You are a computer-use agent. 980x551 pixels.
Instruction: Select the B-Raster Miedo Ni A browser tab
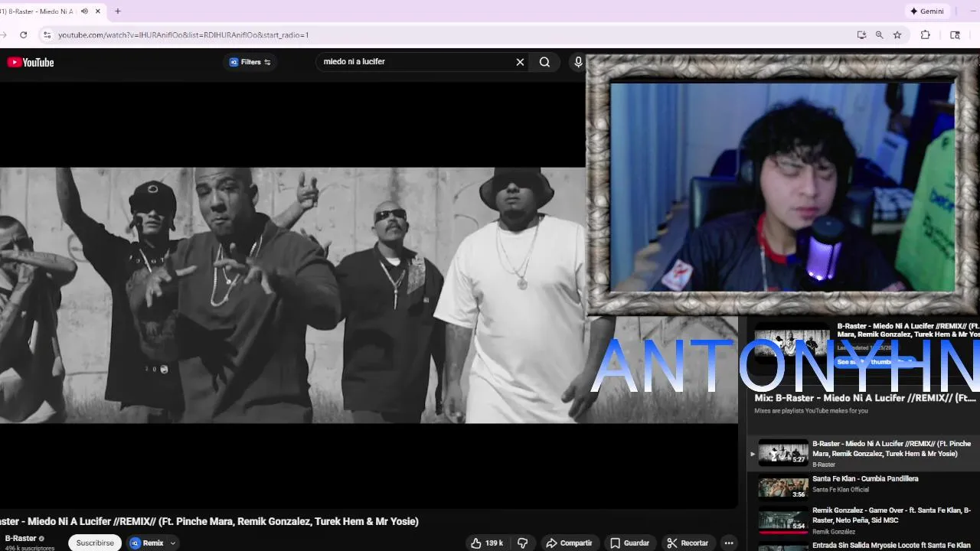click(x=38, y=11)
